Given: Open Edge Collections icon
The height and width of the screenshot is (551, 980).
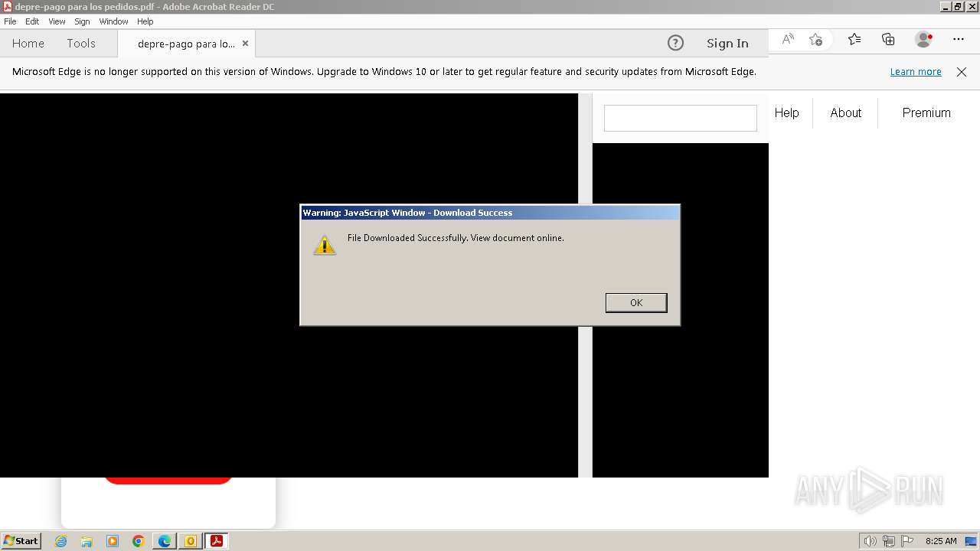Looking at the screenshot, I should click(888, 39).
